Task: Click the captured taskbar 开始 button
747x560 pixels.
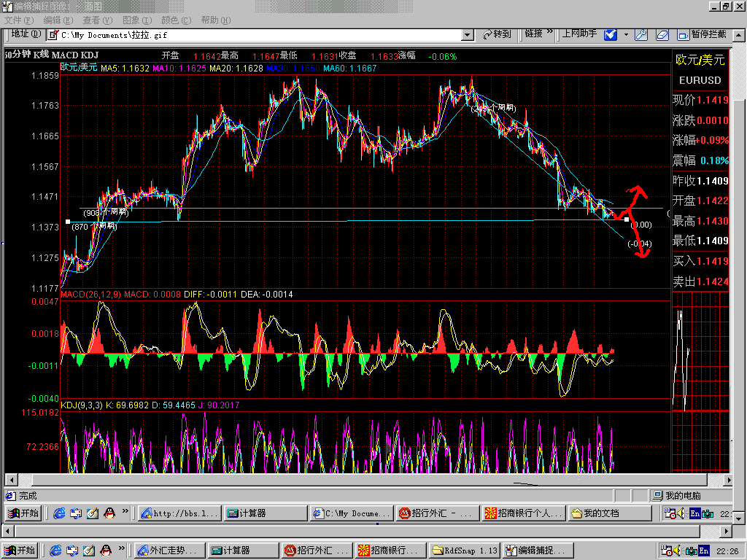Action: point(23,513)
